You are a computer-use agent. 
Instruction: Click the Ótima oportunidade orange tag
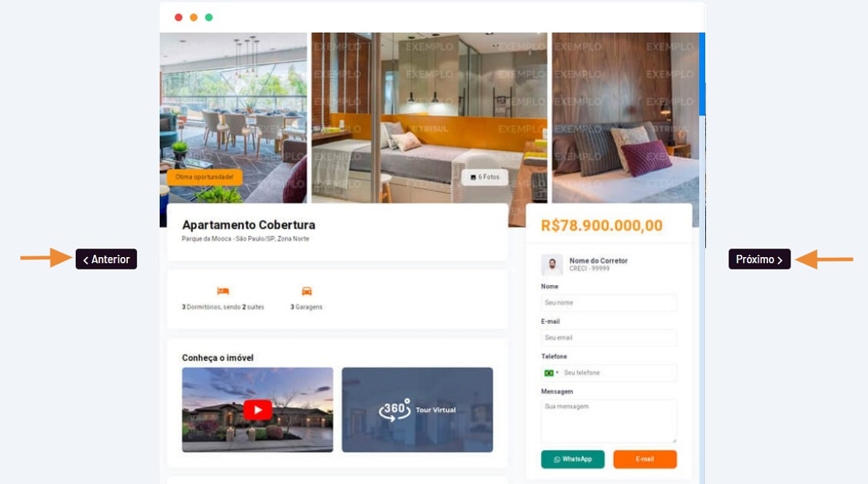pos(205,177)
